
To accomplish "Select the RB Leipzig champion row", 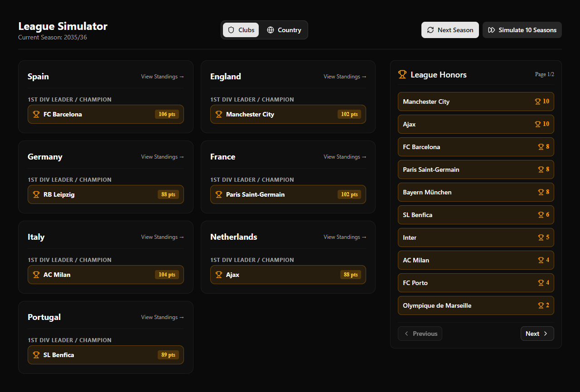I will point(106,194).
